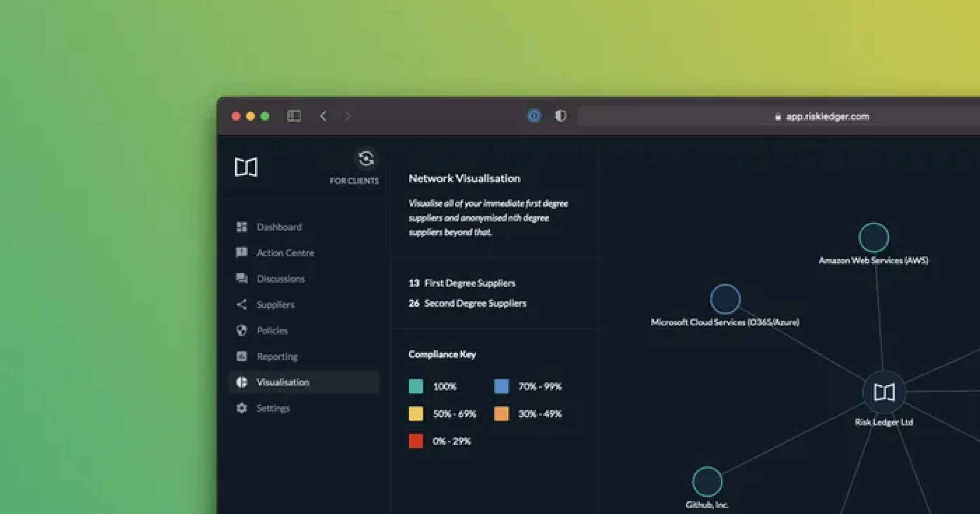Click the privacy shield icon in toolbar
The height and width of the screenshot is (514, 980).
[x=561, y=116]
